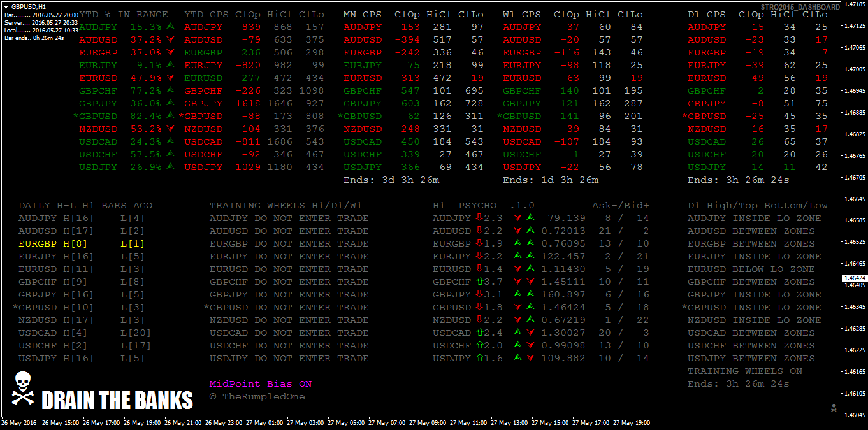Expand the GBPUSD,H1 triangle in top-left corner
The height and width of the screenshot is (430, 868).
pos(6,6)
